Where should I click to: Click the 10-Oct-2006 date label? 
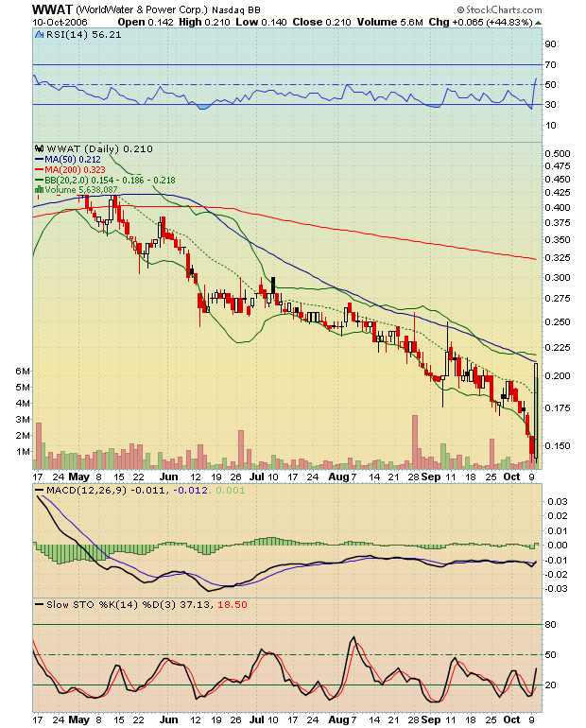tap(60, 23)
